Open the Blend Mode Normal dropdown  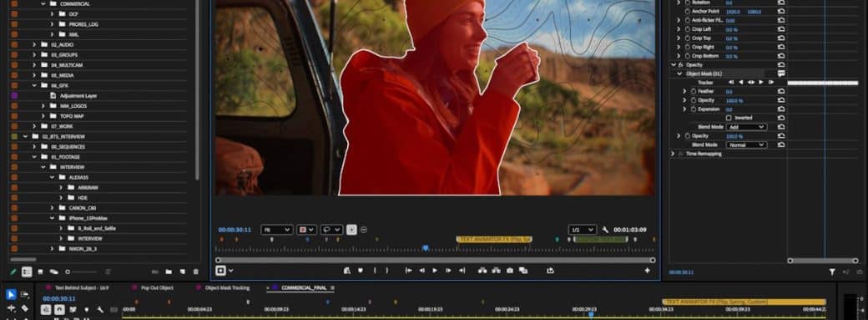tap(746, 145)
